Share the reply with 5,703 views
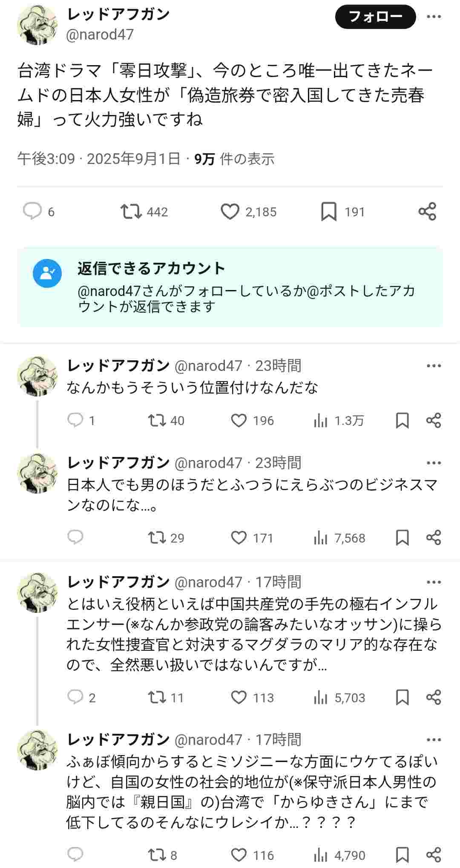Viewport: 460px width, 868px height. coord(433,697)
